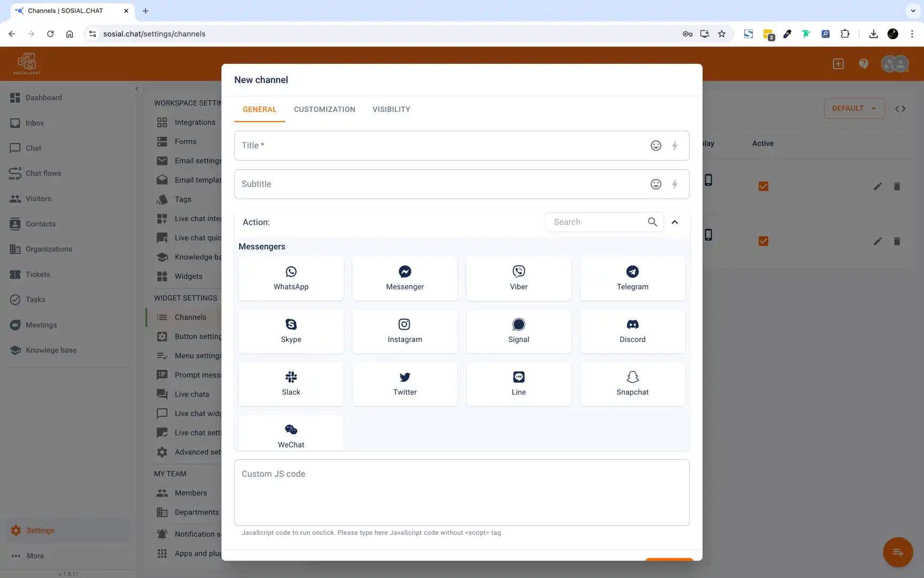Viewport: 924px width, 578px height.
Task: Open emoji picker in Subtitle field
Action: tap(656, 184)
